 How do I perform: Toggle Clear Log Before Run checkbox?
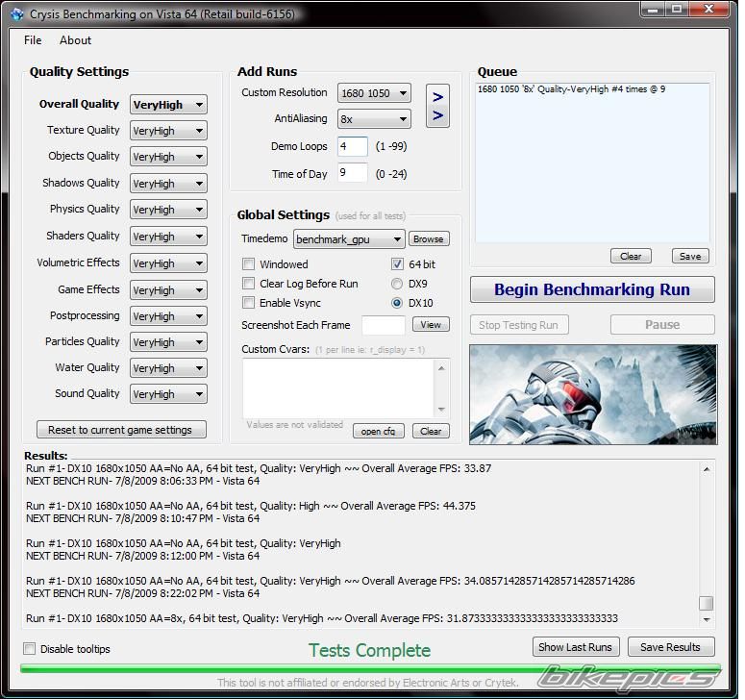point(249,284)
